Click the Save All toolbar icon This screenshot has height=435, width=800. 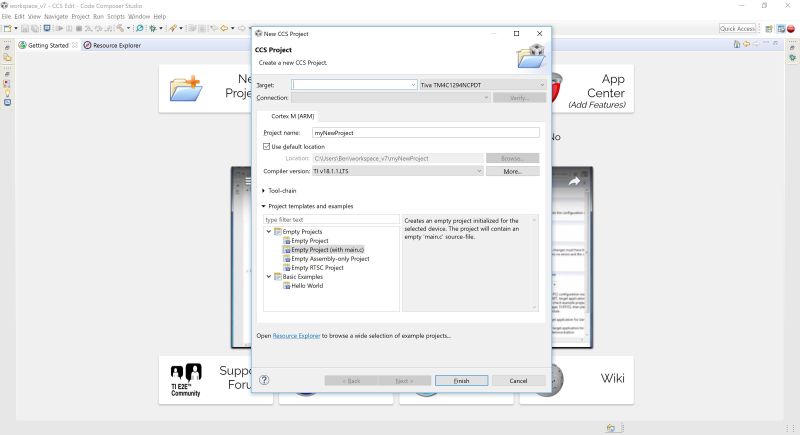tap(35, 29)
